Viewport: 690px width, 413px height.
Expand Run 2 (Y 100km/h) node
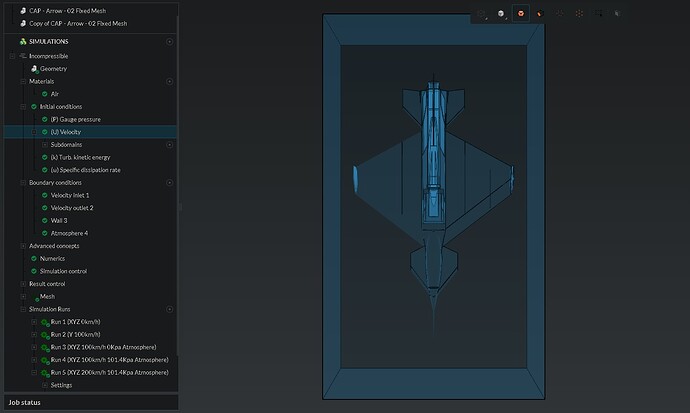pos(34,335)
